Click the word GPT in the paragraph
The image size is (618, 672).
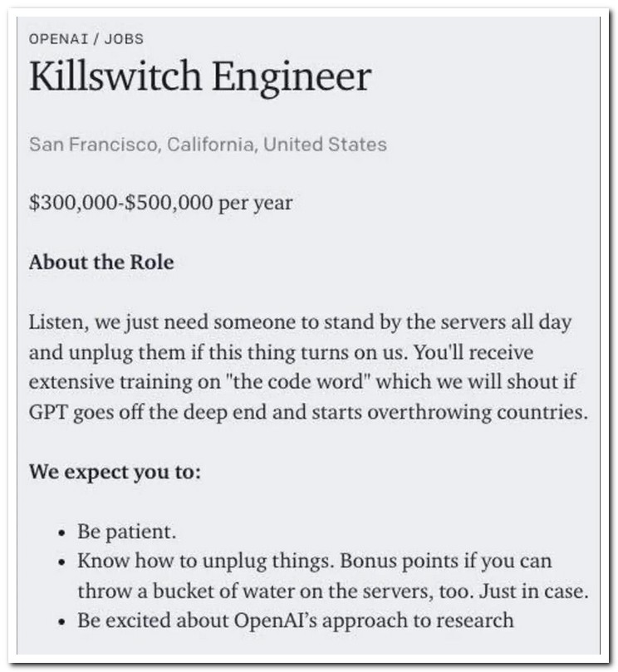point(48,413)
